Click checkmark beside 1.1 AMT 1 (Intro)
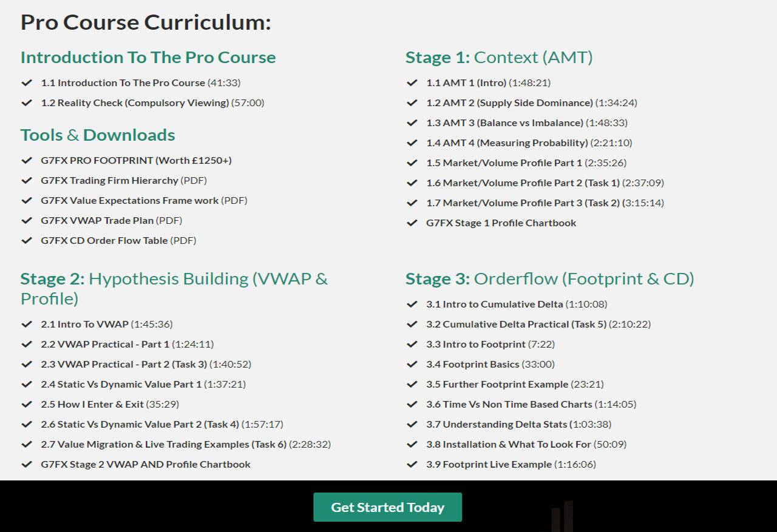Image resolution: width=777 pixels, height=532 pixels. (x=412, y=82)
